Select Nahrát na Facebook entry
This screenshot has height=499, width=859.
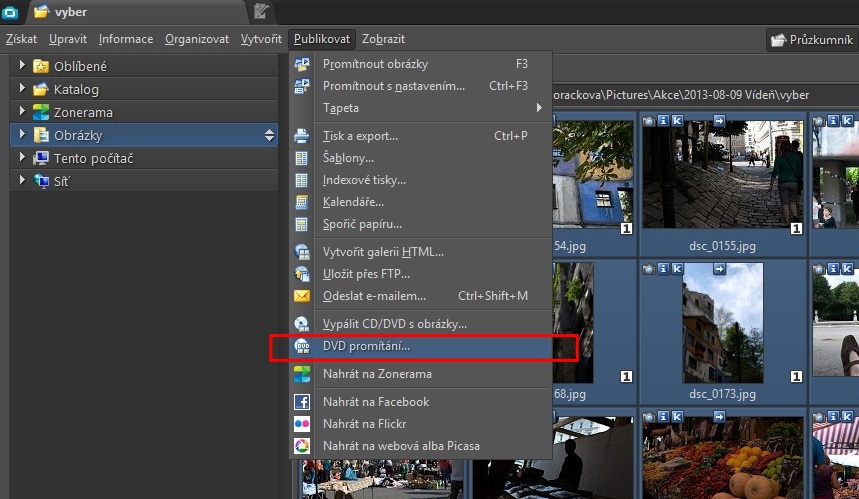click(x=420, y=402)
